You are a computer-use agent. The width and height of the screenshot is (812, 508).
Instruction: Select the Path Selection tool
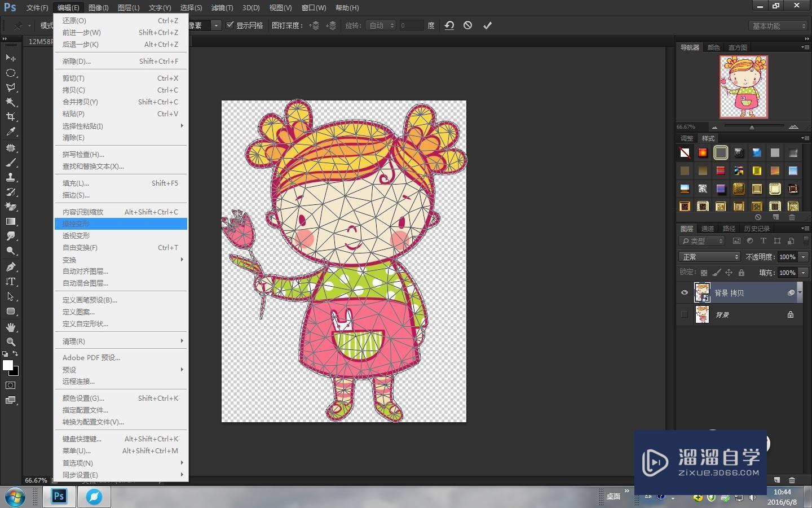click(x=10, y=296)
